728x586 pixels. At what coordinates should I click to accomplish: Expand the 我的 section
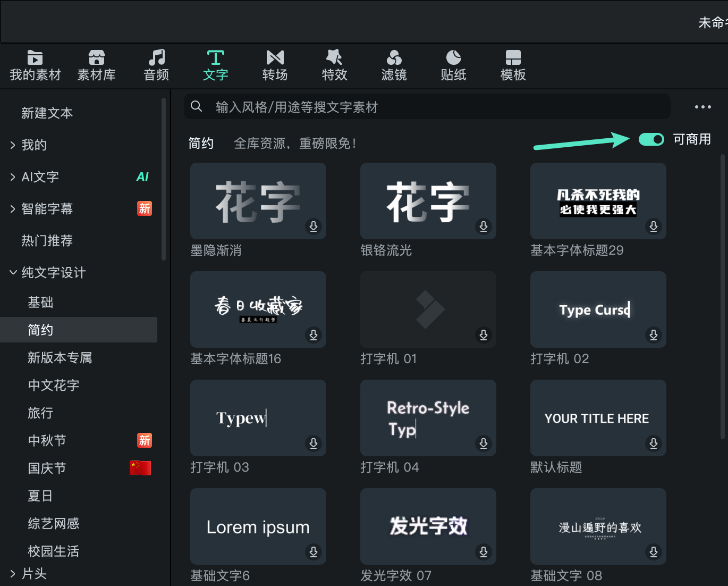coord(13,145)
